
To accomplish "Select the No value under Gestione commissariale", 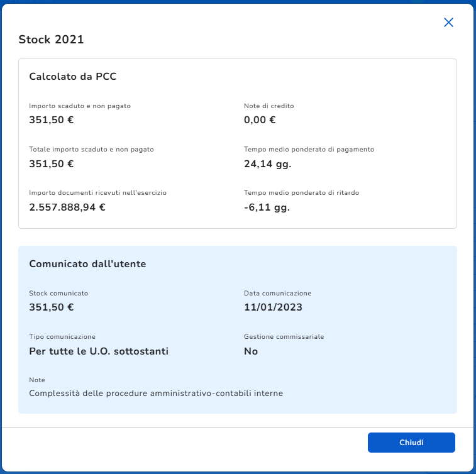I will tap(251, 351).
